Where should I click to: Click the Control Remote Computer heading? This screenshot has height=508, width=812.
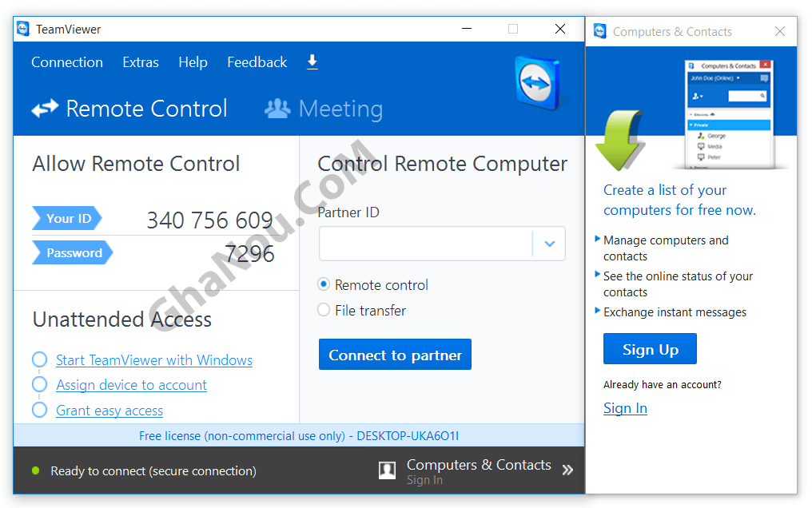click(x=442, y=164)
